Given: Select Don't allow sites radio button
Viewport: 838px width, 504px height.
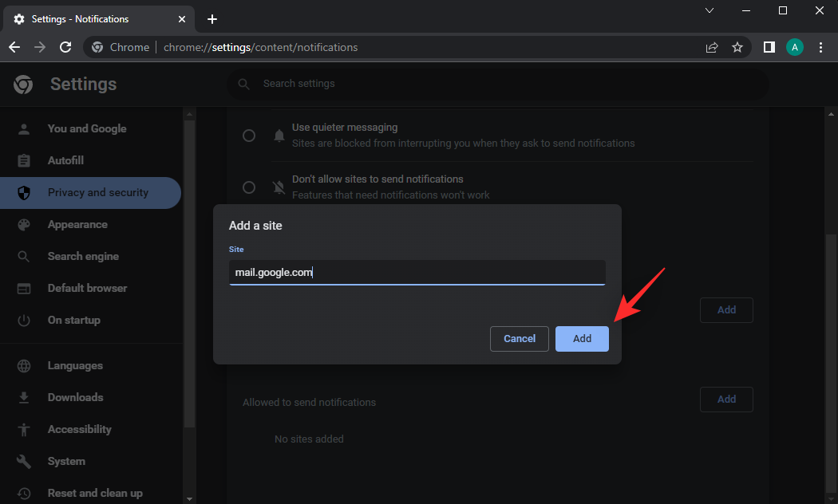Looking at the screenshot, I should click(x=249, y=187).
